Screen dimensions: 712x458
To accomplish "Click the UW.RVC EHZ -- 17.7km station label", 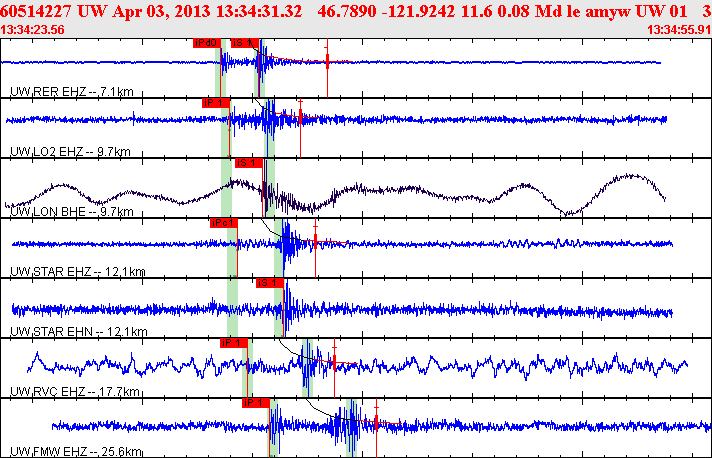I will point(75,391).
